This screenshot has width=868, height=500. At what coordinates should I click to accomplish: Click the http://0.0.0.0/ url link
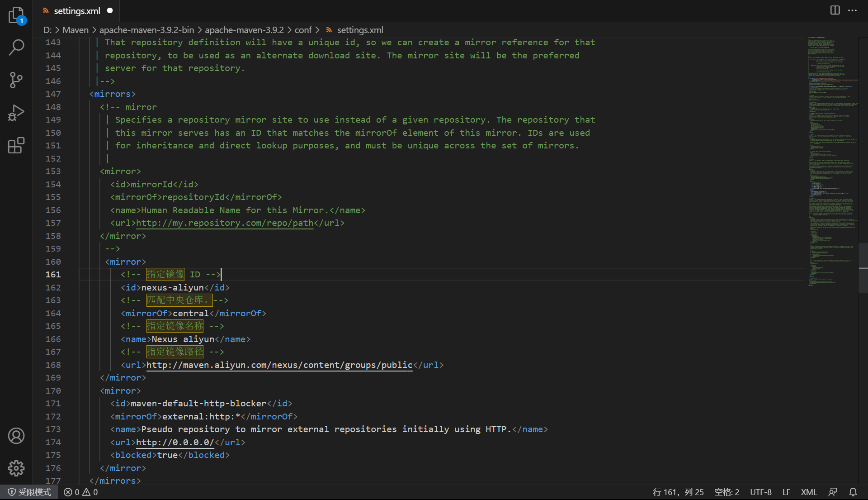[x=175, y=442]
